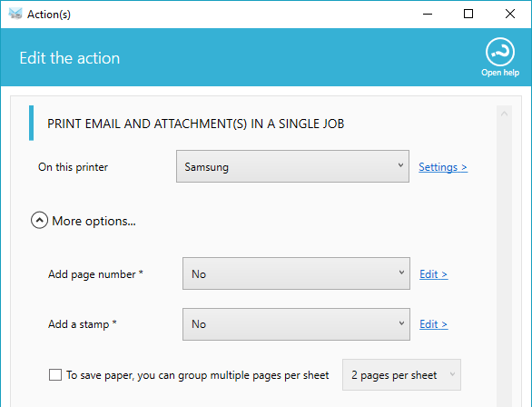Click the label text to save paper
Image resolution: width=532 pixels, height=407 pixels.
[x=198, y=375]
